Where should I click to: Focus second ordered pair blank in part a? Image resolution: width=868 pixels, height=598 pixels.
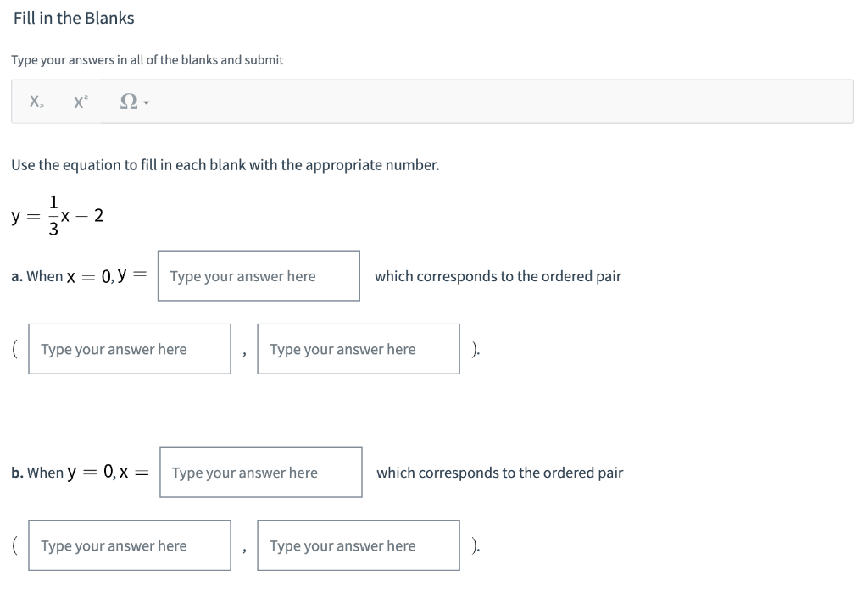pos(359,349)
